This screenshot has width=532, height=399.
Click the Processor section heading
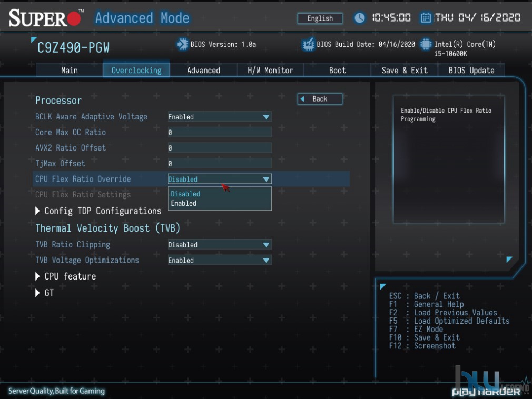[x=58, y=101]
